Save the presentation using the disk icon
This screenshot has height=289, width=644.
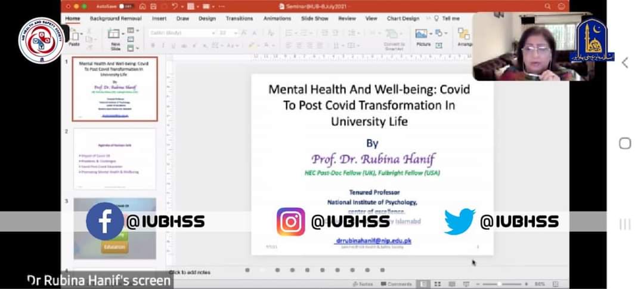tap(153, 7)
